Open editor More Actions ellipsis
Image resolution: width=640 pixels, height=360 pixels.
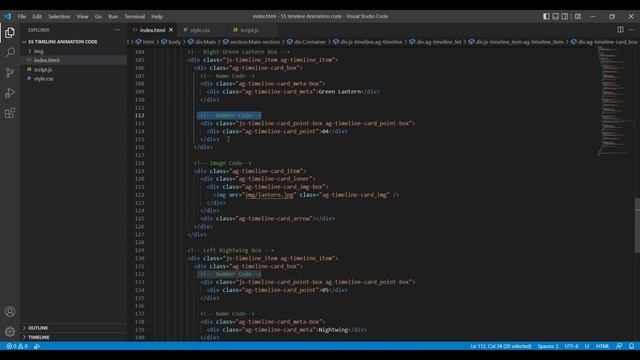(x=631, y=30)
